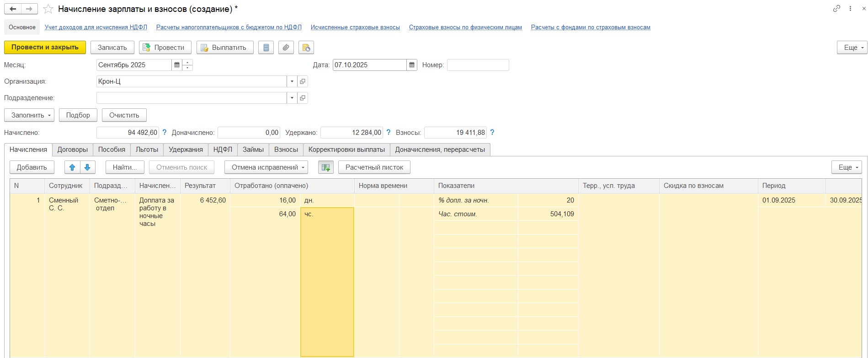Switch to the НДФЛ tab
This screenshot has width=868, height=358.
click(x=223, y=150)
